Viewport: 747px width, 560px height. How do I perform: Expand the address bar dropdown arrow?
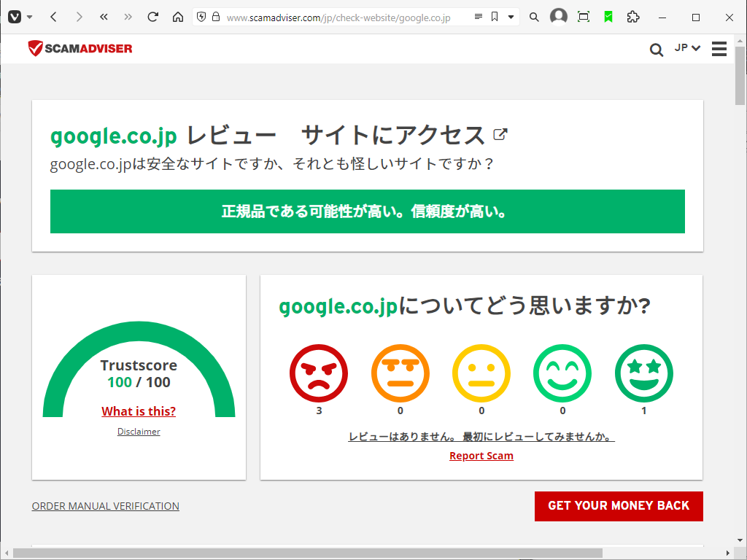(x=511, y=17)
